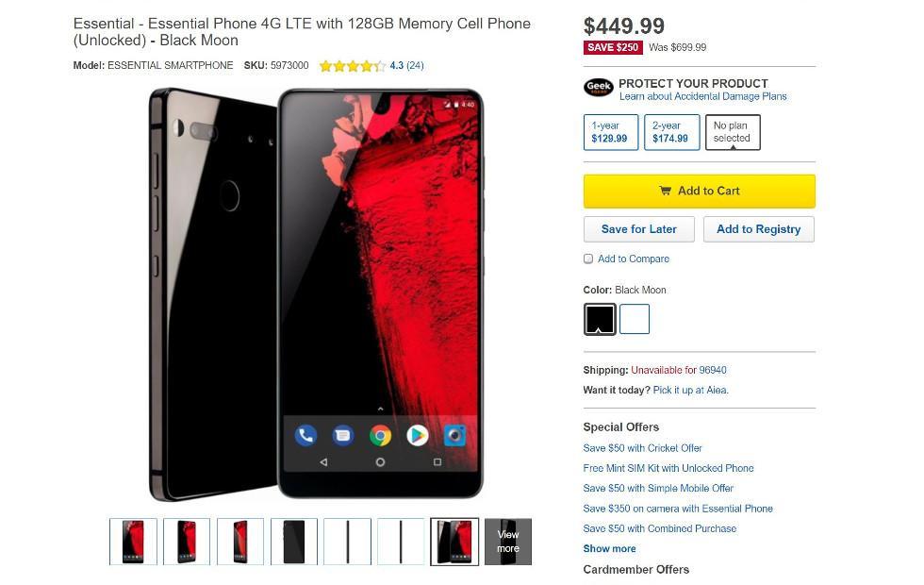This screenshot has width=924, height=585.
Task: Open Pick it up at Aiea link
Action: pyautogui.click(x=690, y=390)
